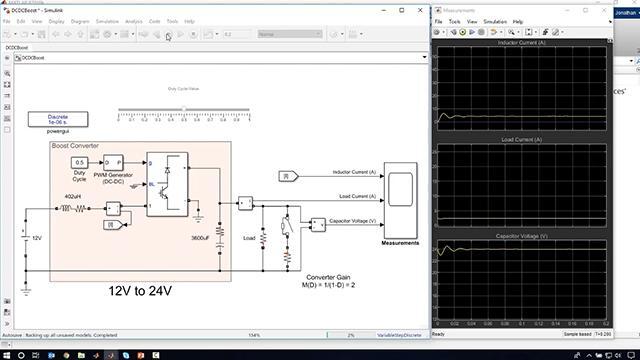This screenshot has height=360, width=640.
Task: Stop the simulation in the Simulink toolbar
Action: tap(194, 35)
